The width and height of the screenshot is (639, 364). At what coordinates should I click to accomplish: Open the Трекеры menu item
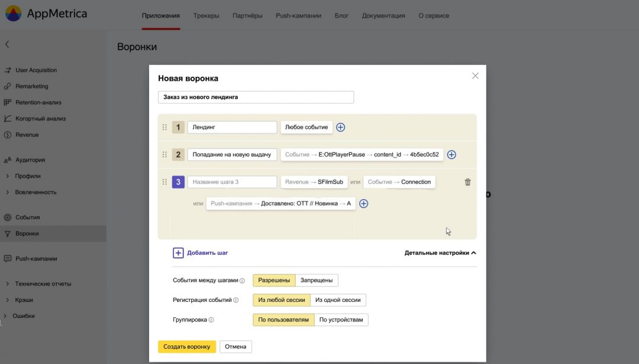[x=206, y=16]
